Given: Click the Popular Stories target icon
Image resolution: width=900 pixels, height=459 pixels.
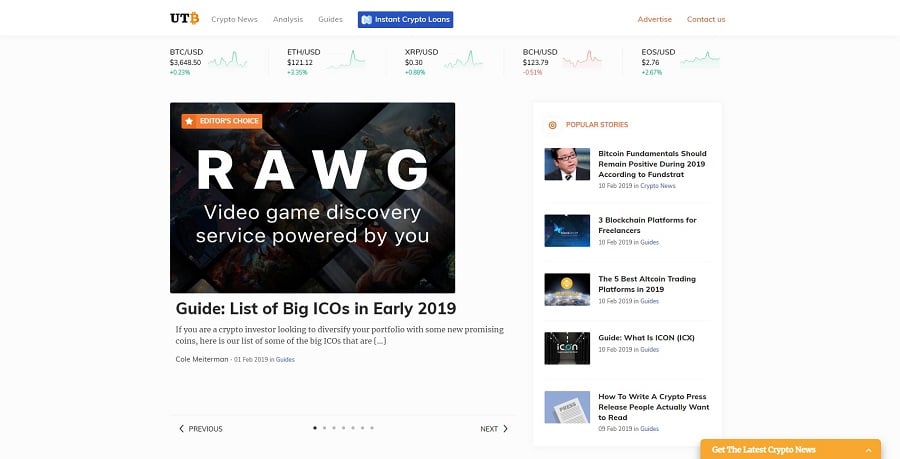Looking at the screenshot, I should tap(552, 125).
